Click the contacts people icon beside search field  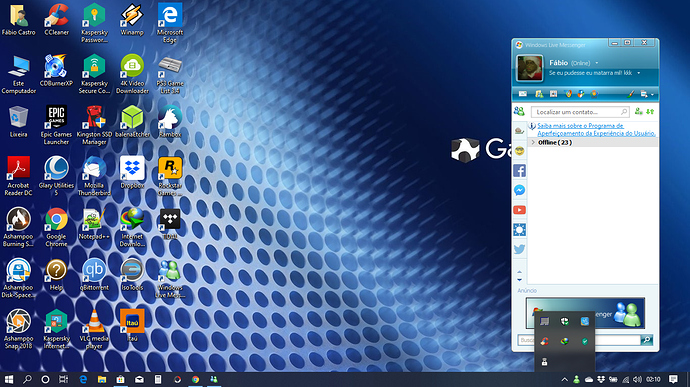point(519,111)
